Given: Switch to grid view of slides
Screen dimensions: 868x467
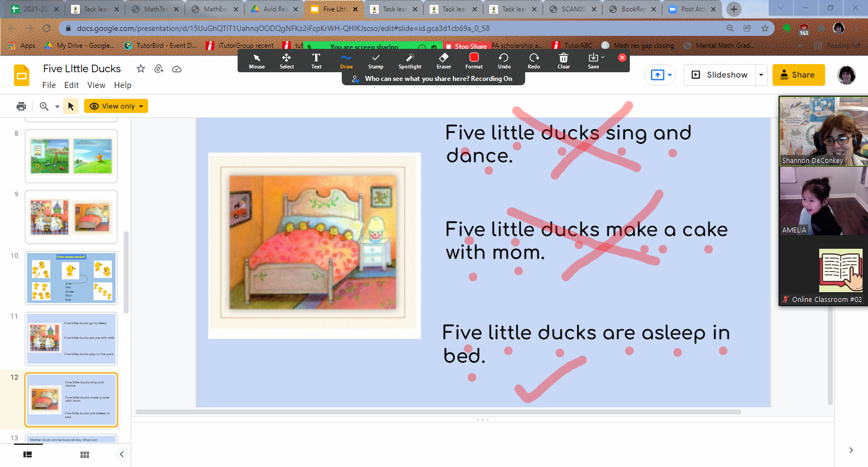Looking at the screenshot, I should click(85, 455).
